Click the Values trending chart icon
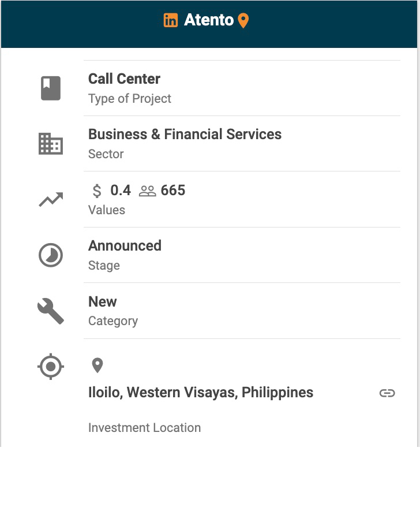 pos(51,200)
